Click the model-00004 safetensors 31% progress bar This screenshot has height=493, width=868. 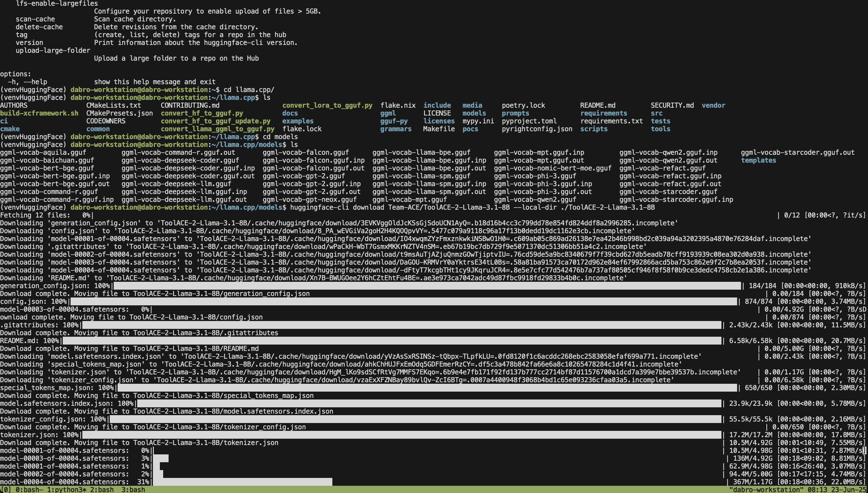[242, 482]
